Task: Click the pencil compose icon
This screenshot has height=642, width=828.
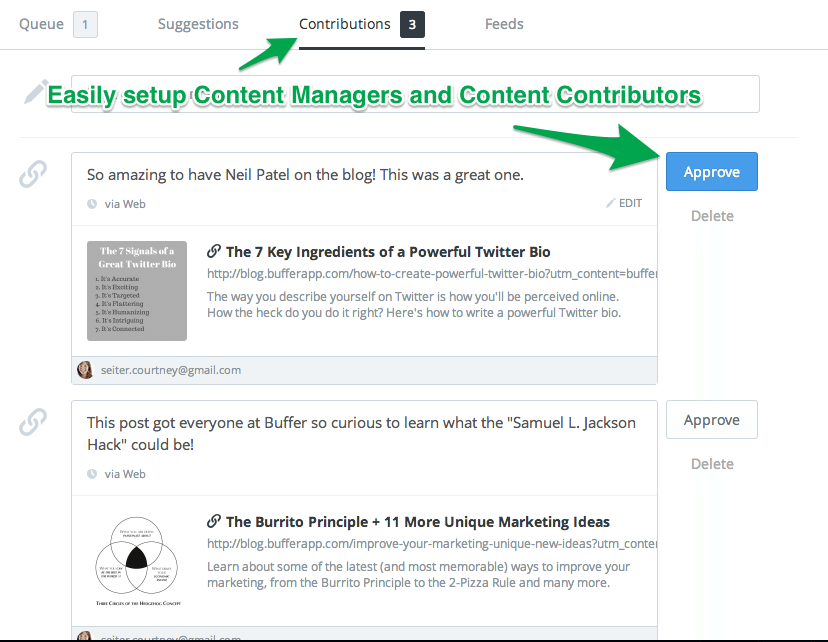Action: pyautogui.click(x=36, y=92)
